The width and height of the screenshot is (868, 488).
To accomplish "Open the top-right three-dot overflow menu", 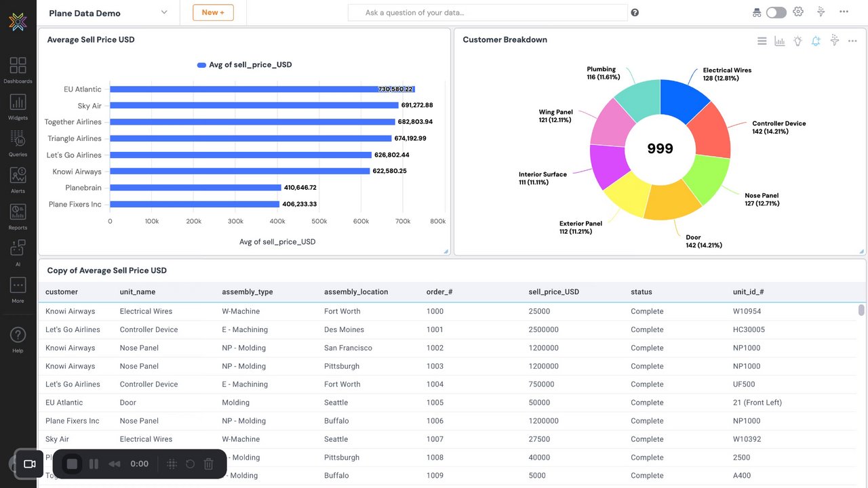I will tap(844, 12).
